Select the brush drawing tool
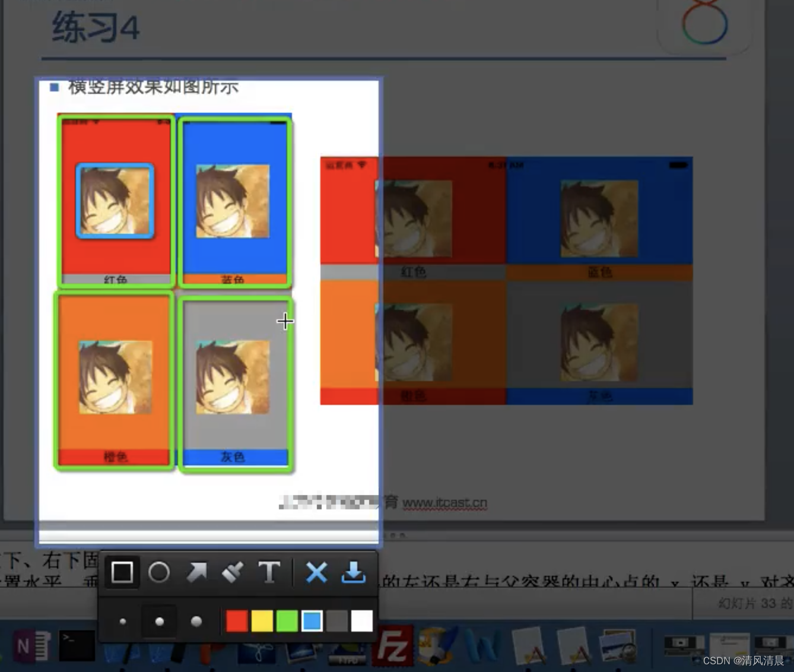 click(233, 572)
